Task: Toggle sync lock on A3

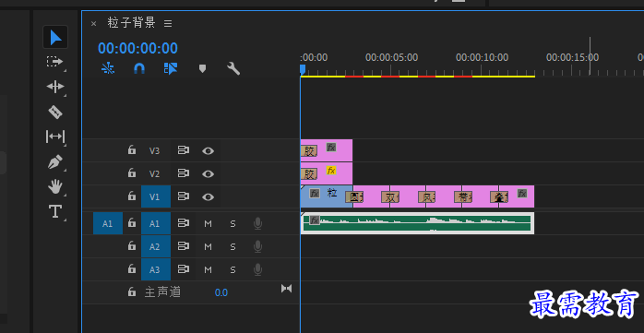Action: (184, 269)
